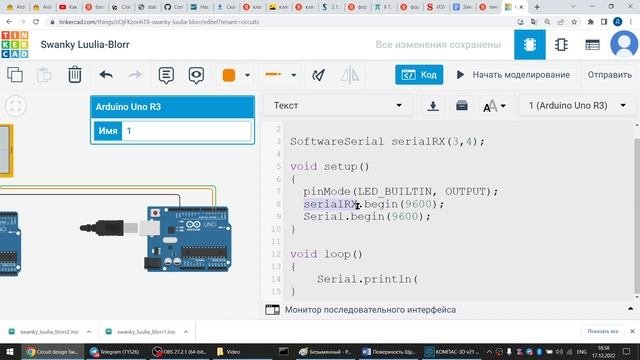Screen dimensions: 640x360
Task: Open Windows Start menu
Action: [x=9, y=351]
